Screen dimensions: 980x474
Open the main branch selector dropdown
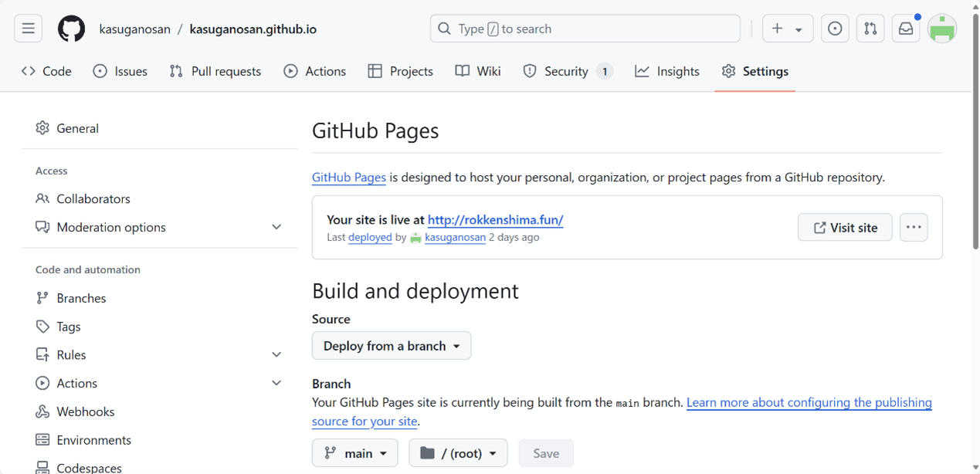click(x=355, y=453)
